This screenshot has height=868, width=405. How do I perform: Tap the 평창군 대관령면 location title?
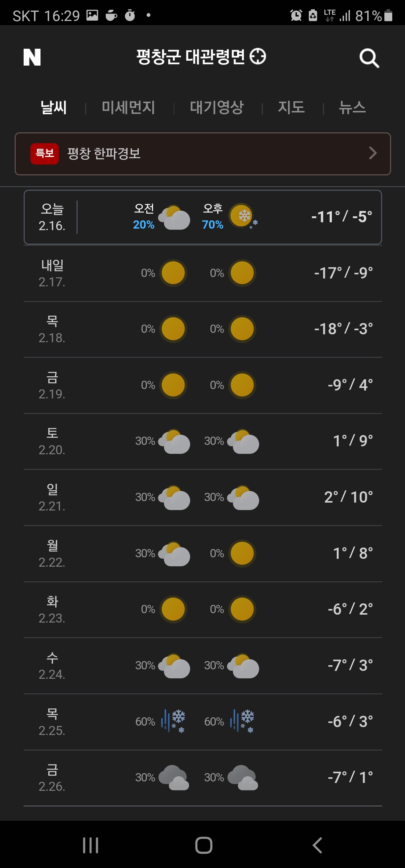click(190, 57)
